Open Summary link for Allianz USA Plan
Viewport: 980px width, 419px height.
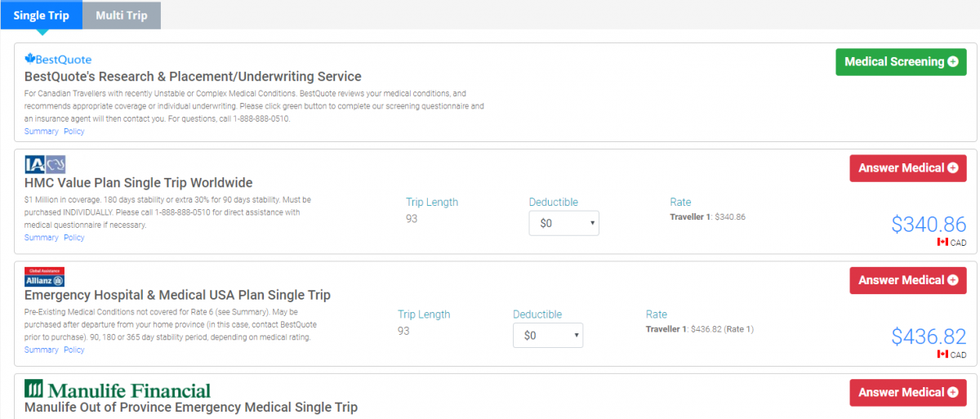pyautogui.click(x=41, y=350)
